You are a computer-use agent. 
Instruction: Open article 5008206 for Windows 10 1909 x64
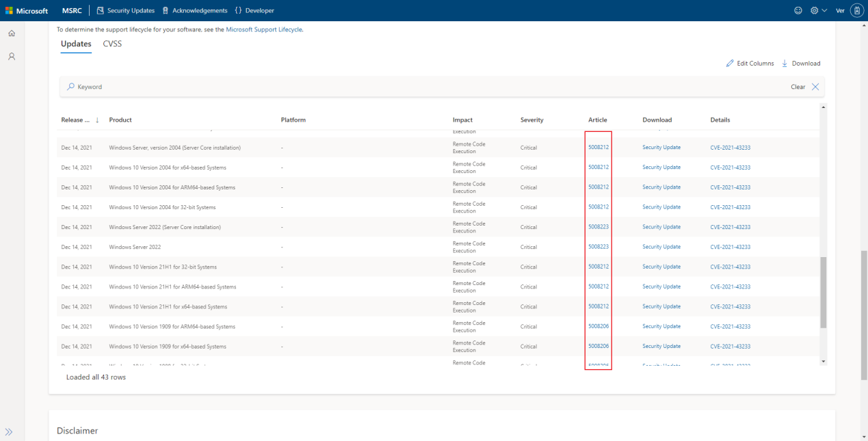click(x=599, y=346)
